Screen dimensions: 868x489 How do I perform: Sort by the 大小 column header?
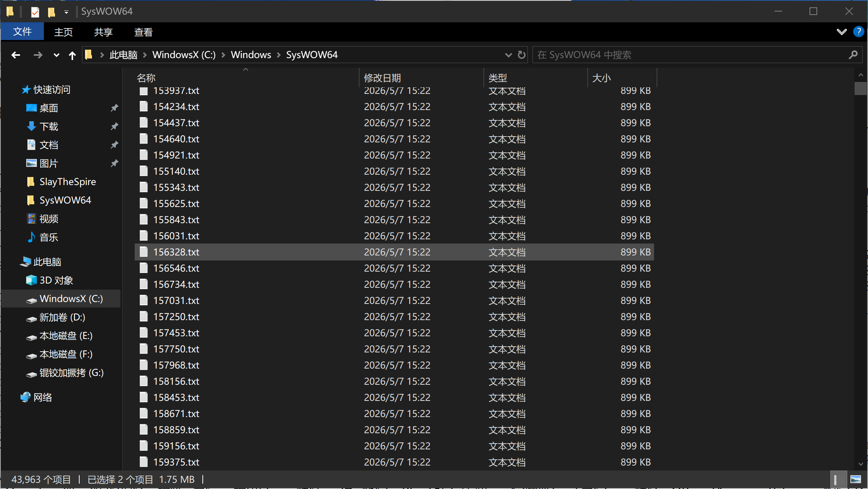623,78
